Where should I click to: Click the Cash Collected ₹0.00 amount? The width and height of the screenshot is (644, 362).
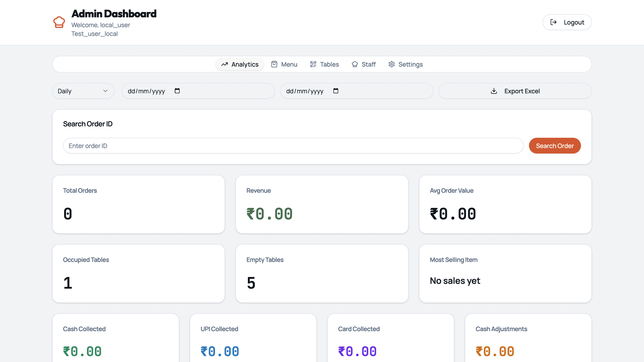tap(83, 352)
